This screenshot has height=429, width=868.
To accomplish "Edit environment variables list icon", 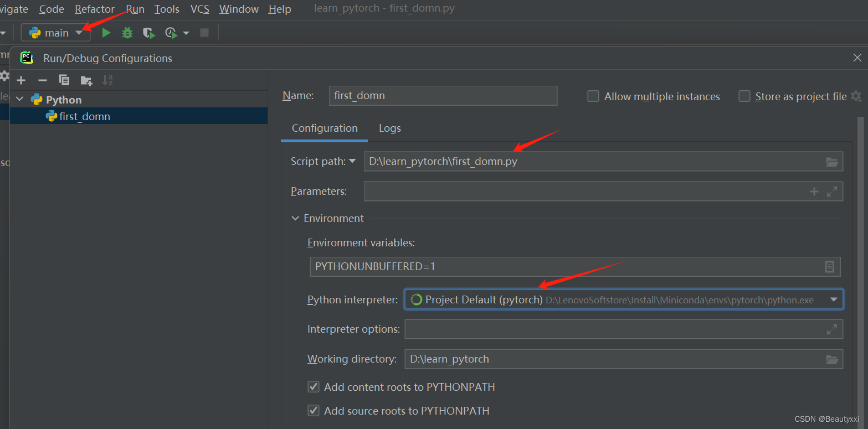I will (x=830, y=267).
